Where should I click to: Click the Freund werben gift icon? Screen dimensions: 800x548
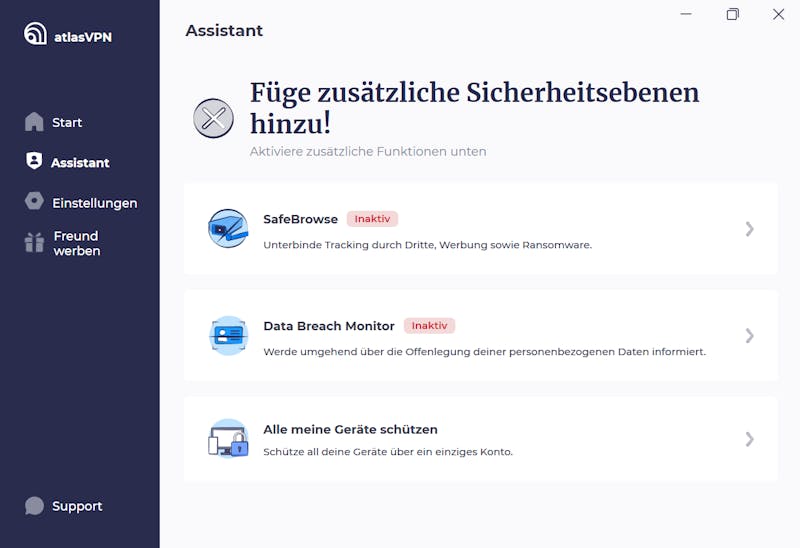point(34,242)
